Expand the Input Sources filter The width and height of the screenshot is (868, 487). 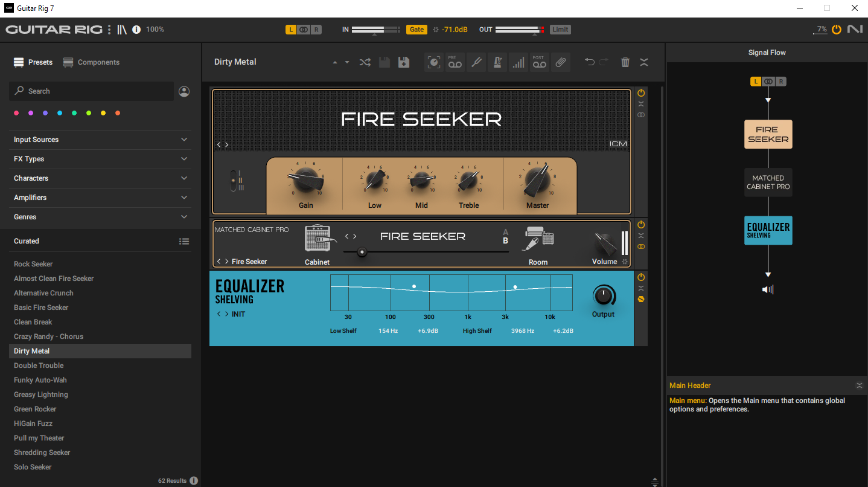[101, 140]
